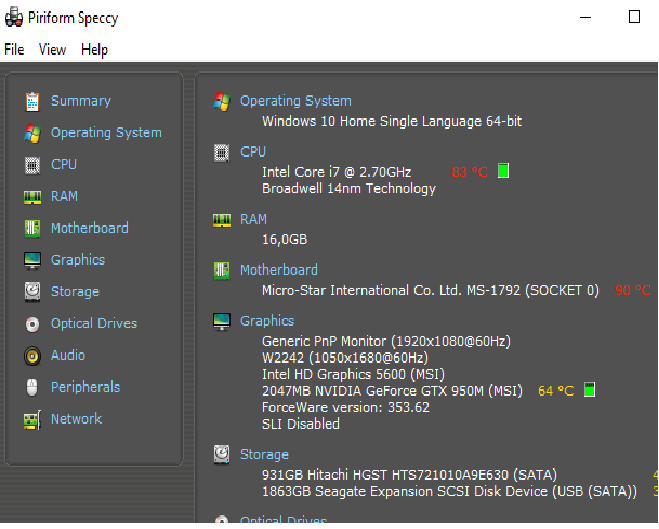Click the monitor icon beside Graphics heading in summary
Viewport: 659px width, 529px height.
pos(221,322)
